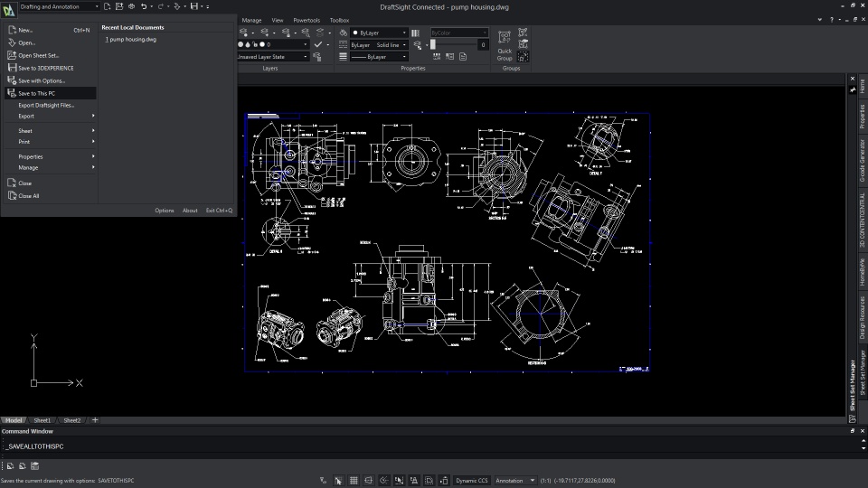This screenshot has width=868, height=488.
Task: Open the ByLayer line weight dropdown
Action: [379, 56]
